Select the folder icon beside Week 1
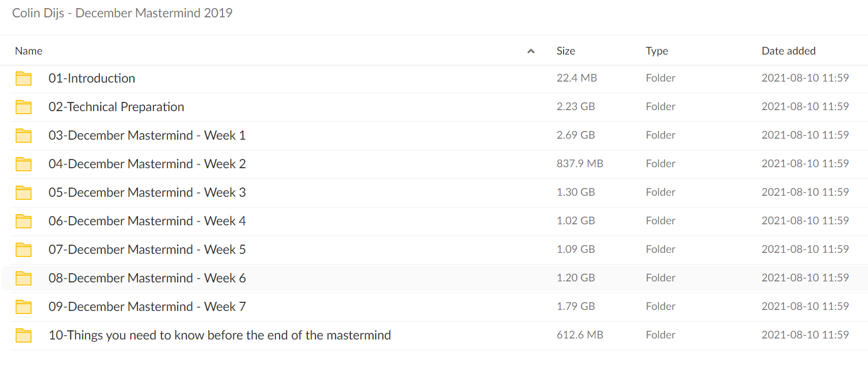Viewport: 868px width, 366px height. tap(23, 136)
